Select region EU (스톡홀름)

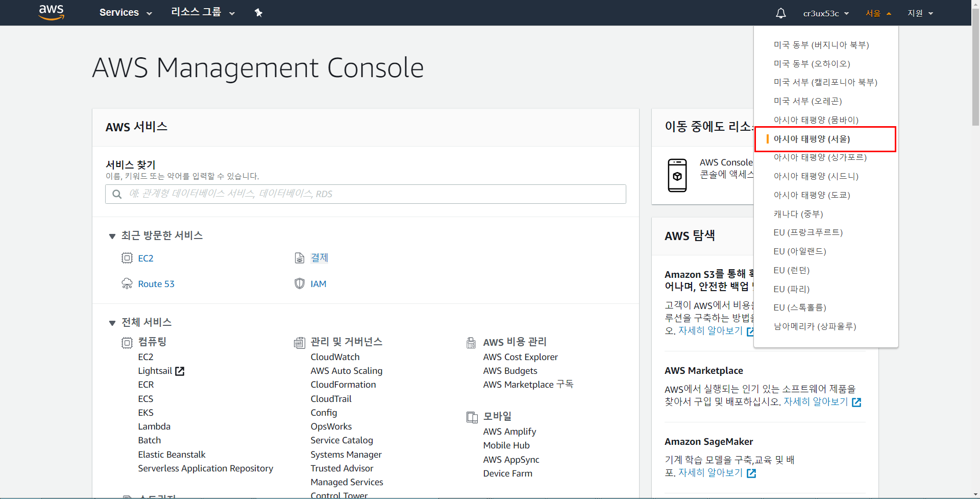800,307
